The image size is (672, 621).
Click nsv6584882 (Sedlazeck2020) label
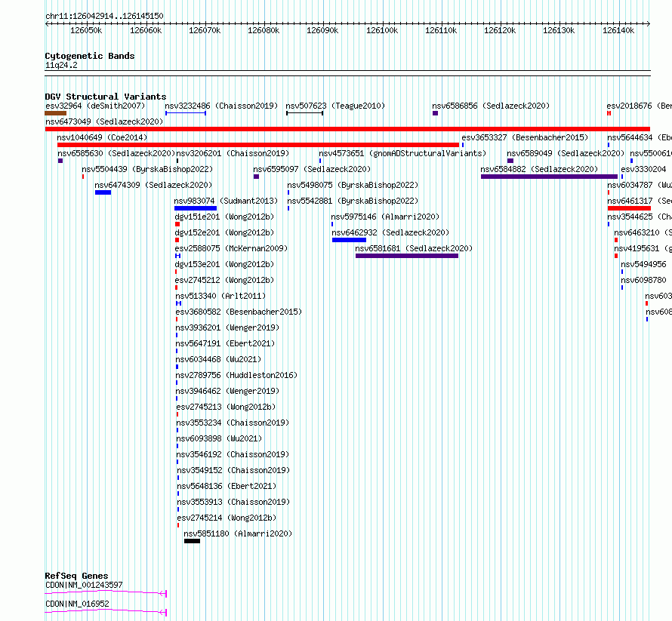(539, 169)
